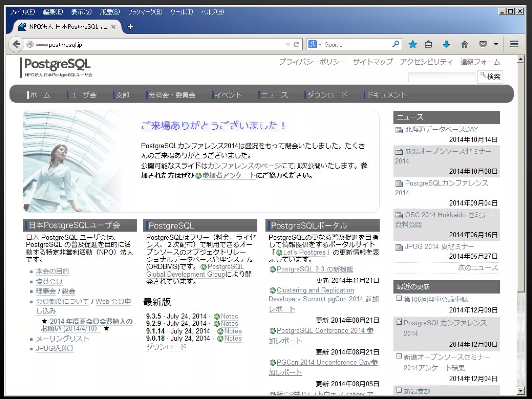This screenshot has height=399, width=532.
Task: Open the 参加者アンケート link
Action: tap(229, 175)
